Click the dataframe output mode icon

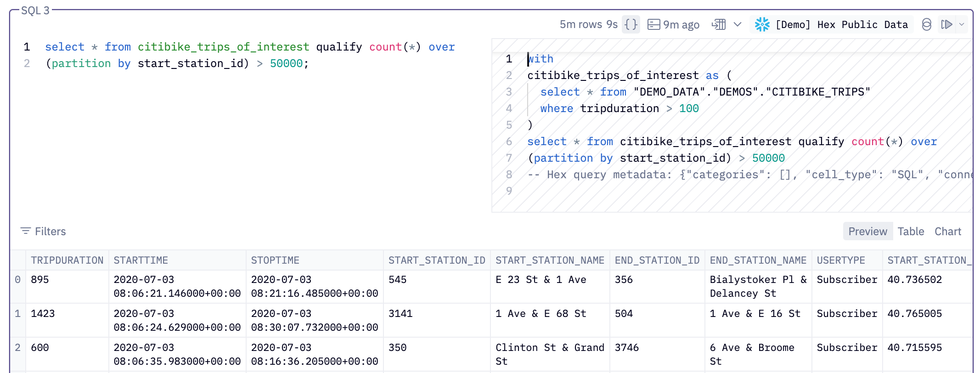point(719,24)
